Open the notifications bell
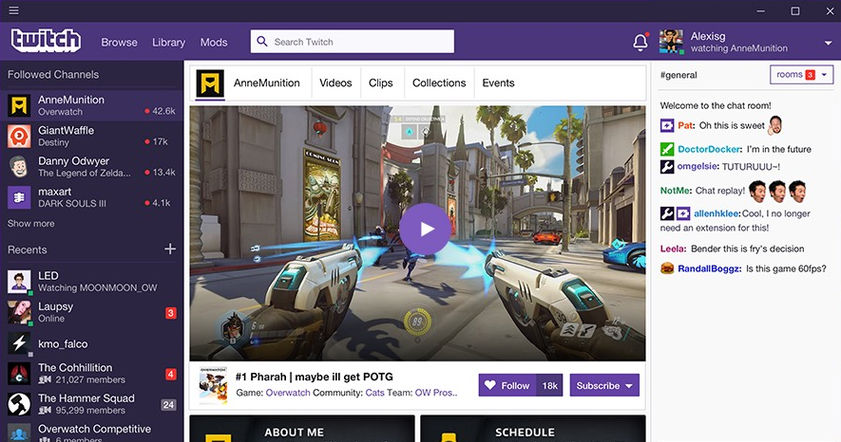Screen dimensions: 841x442 click(640, 42)
